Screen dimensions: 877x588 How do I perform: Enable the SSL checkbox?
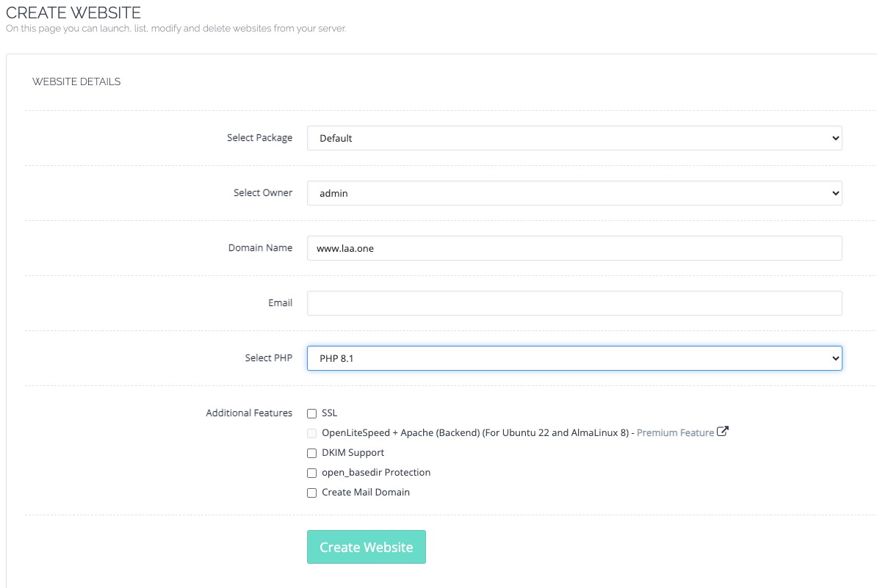tap(311, 413)
